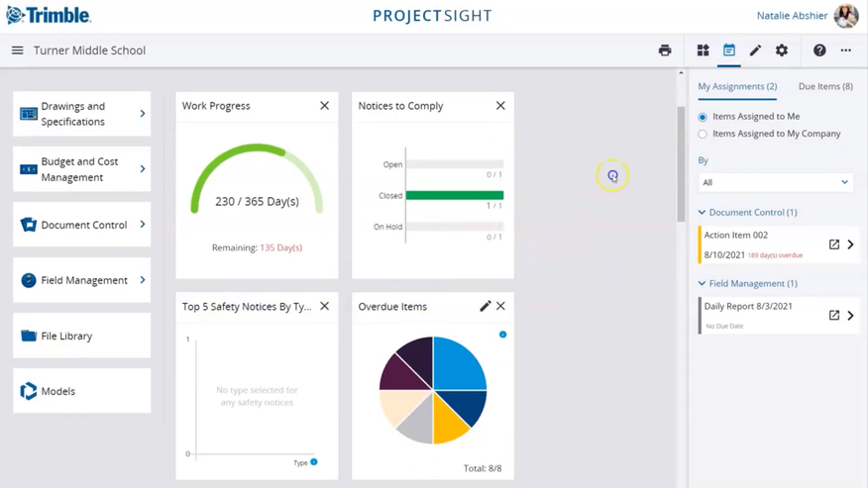Screen dimensions: 868x488
Task: Click the gray pie slice
Action: (x=417, y=425)
